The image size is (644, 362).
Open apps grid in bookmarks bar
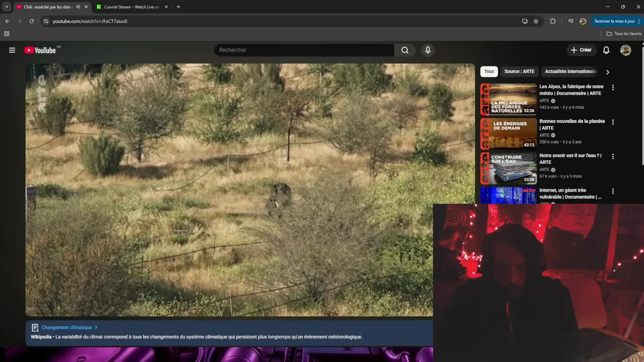tap(7, 34)
